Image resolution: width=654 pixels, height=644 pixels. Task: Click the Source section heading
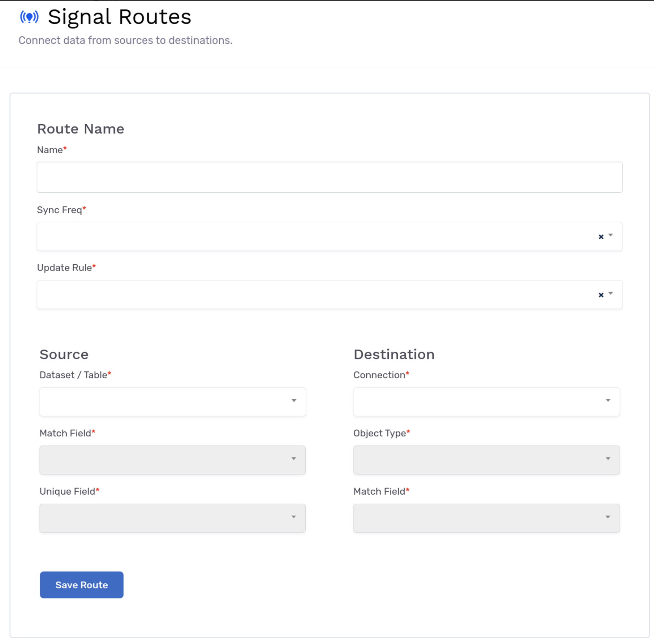(x=64, y=354)
